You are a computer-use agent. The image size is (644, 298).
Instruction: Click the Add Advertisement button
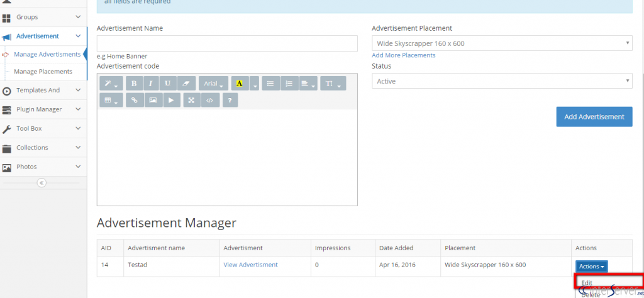(594, 116)
